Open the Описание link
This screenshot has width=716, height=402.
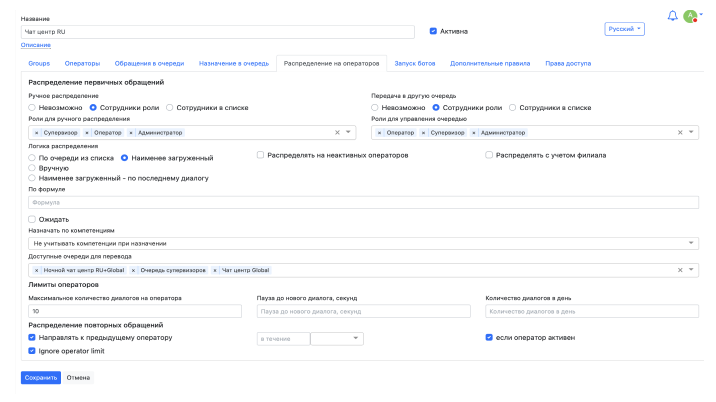(x=36, y=45)
